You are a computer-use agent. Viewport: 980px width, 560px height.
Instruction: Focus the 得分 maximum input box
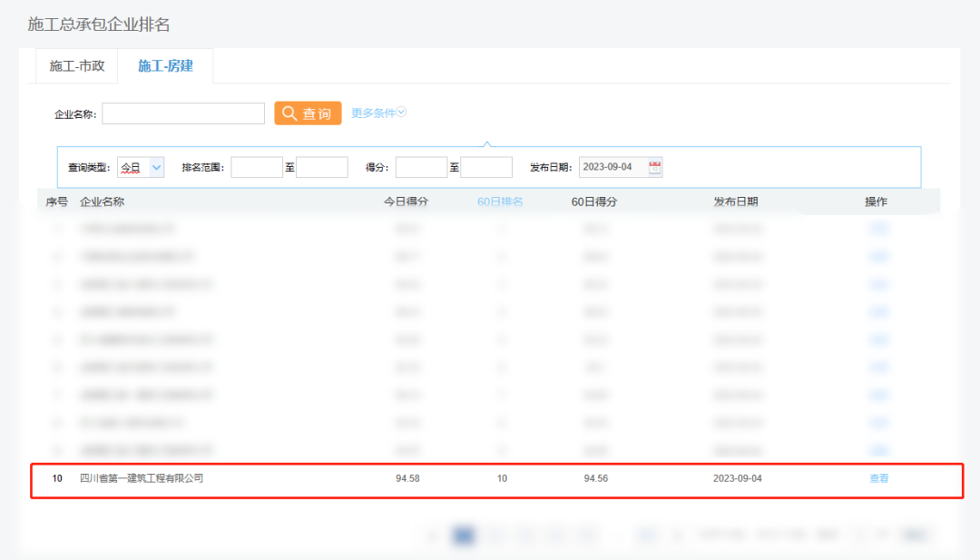(x=486, y=167)
